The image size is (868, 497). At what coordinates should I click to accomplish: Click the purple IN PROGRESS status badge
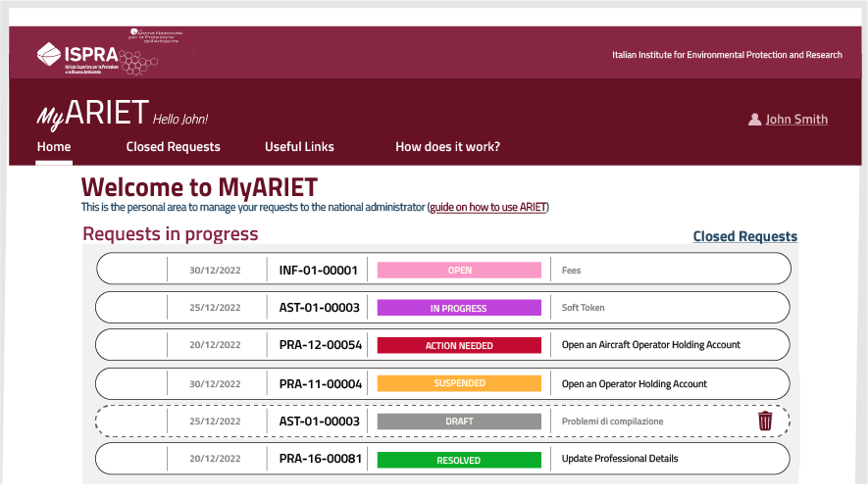(x=459, y=308)
